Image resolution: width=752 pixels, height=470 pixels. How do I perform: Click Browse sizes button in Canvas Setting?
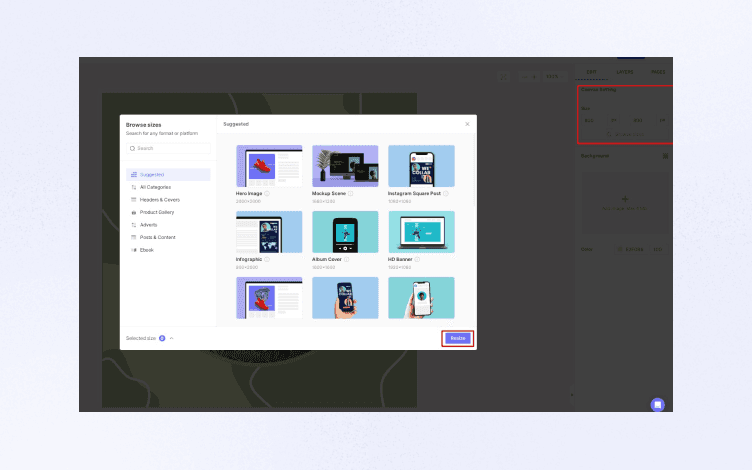tap(625, 135)
